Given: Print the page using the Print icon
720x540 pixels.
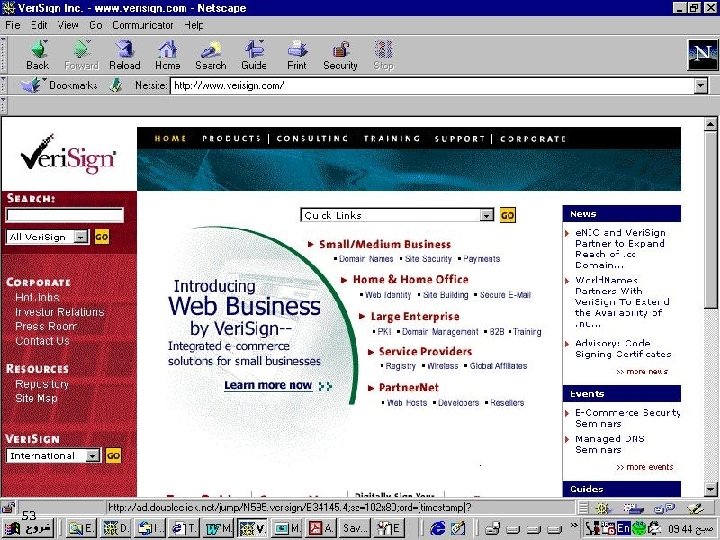Looking at the screenshot, I should point(297,55).
